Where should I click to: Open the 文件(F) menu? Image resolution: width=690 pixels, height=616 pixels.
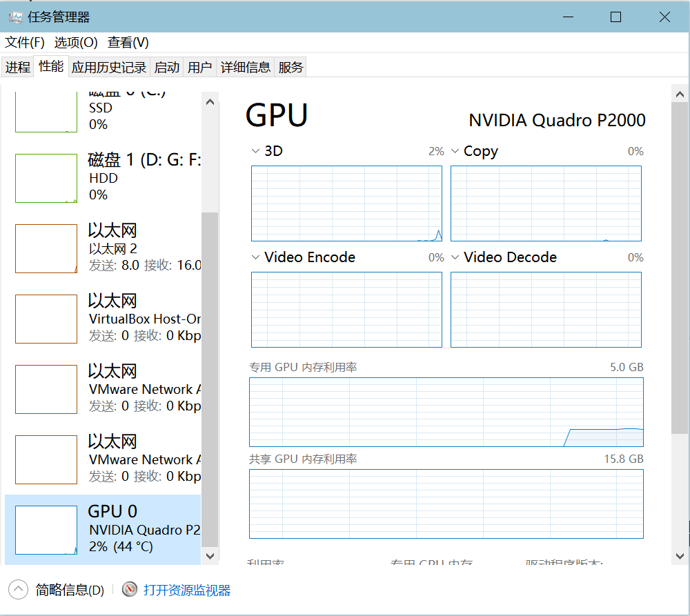25,42
